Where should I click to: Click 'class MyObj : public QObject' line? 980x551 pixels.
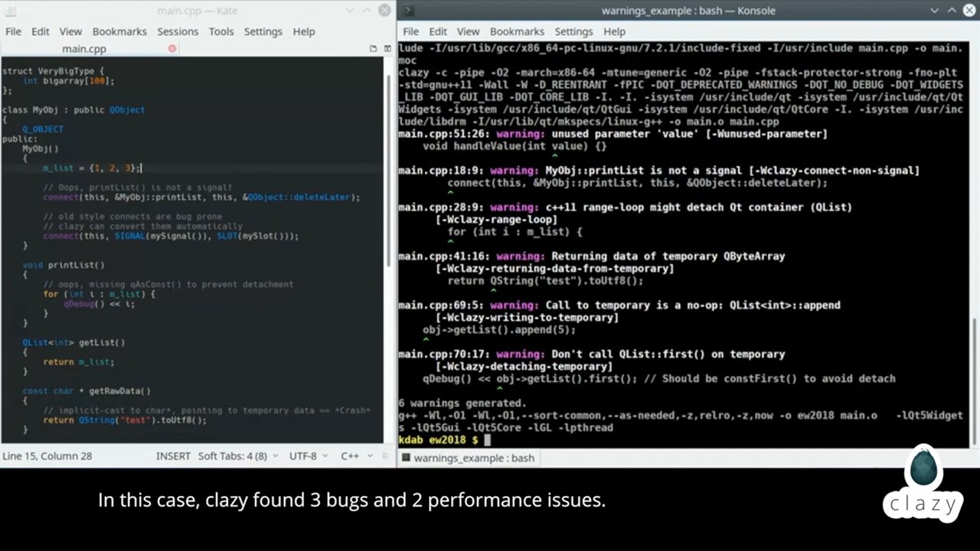pyautogui.click(x=73, y=109)
